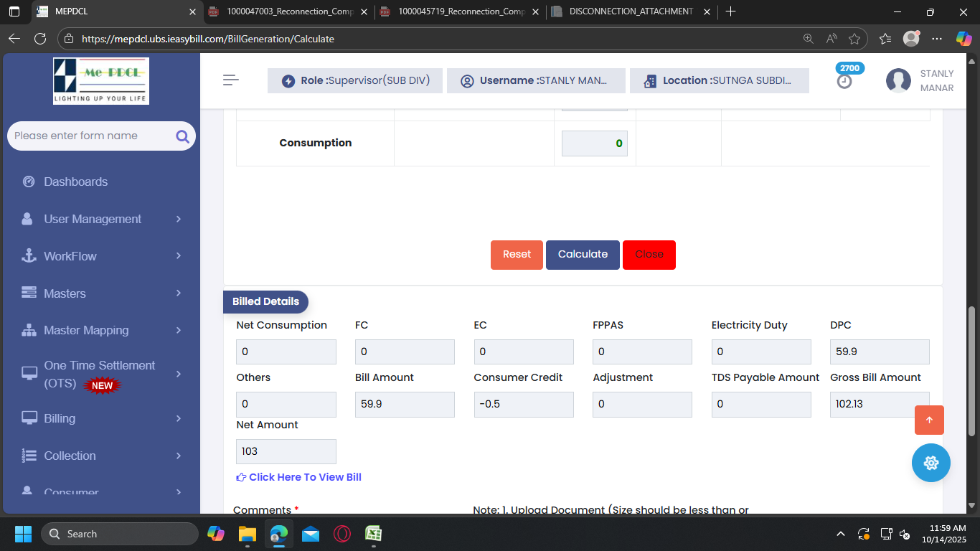980x551 pixels.
Task: Expand the Collection menu chevron
Action: pos(179,456)
